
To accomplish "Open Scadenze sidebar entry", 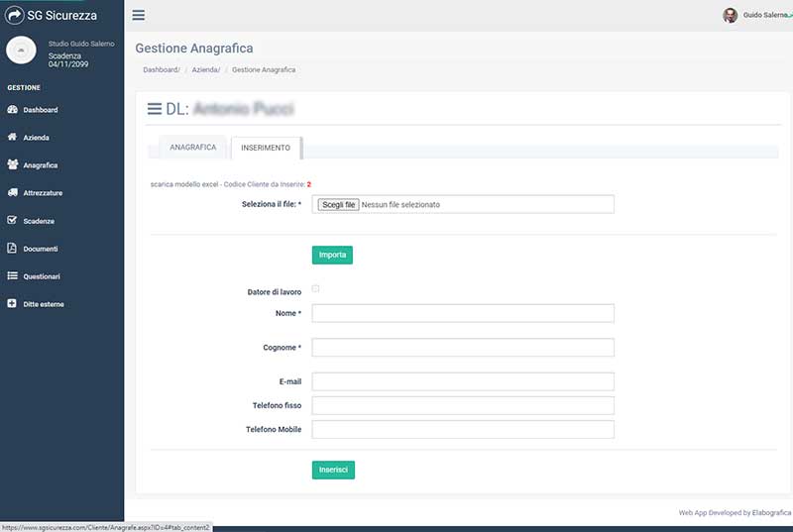I will tap(39, 221).
